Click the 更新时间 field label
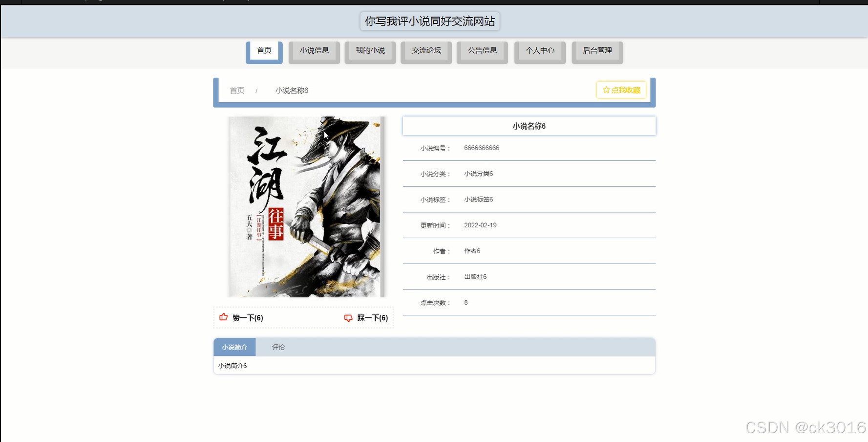This screenshot has height=442, width=868. [435, 225]
